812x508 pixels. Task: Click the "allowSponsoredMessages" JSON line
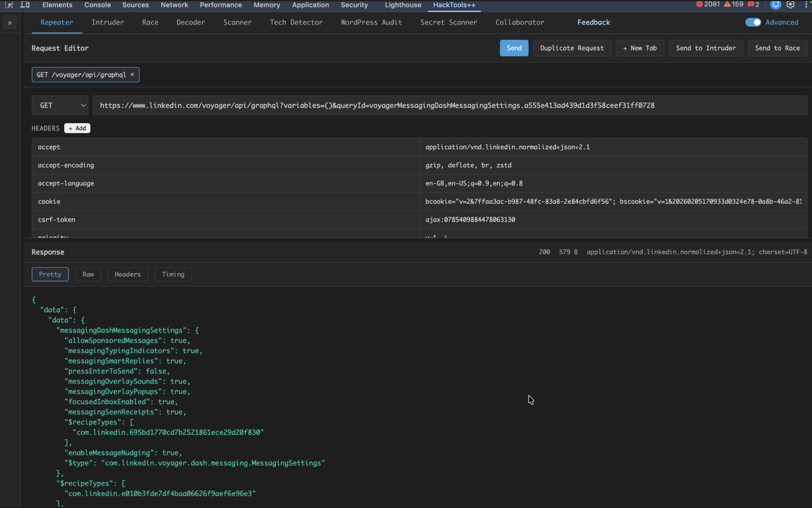click(128, 340)
